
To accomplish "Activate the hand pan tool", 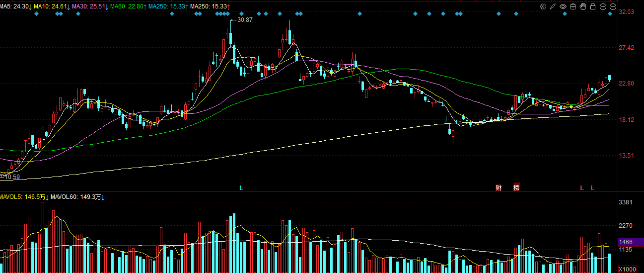I will tap(583, 6).
